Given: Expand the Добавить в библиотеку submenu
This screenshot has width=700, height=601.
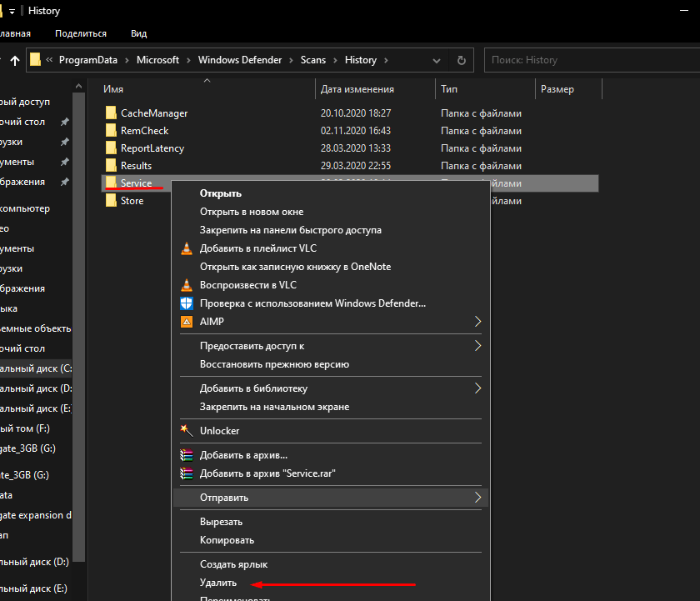Looking at the screenshot, I should 477,388.
